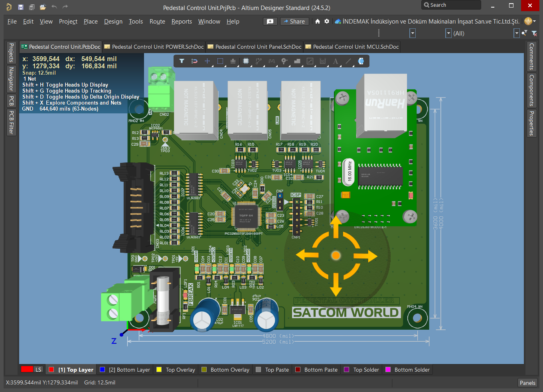Toggle the Bottom Solder magenta color box

click(x=387, y=370)
